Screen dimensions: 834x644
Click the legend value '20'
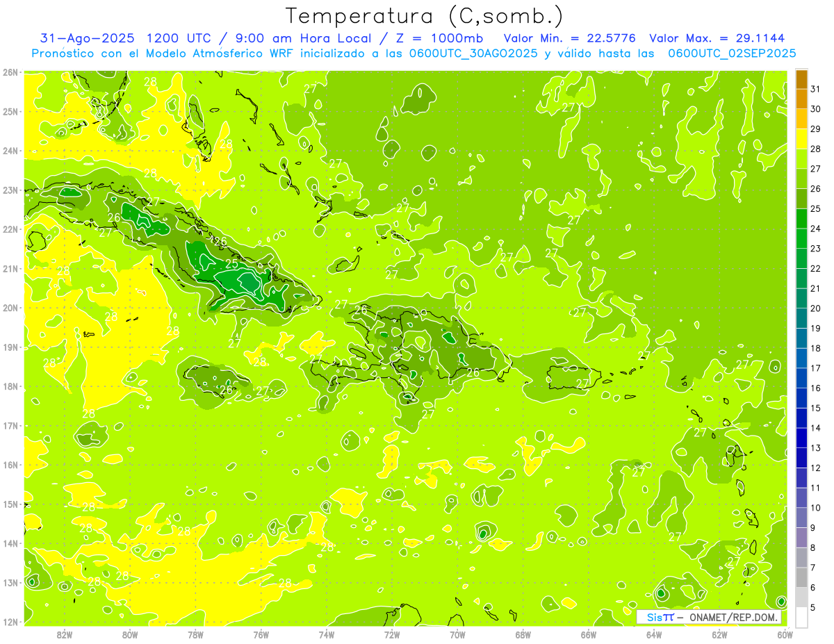click(x=816, y=308)
